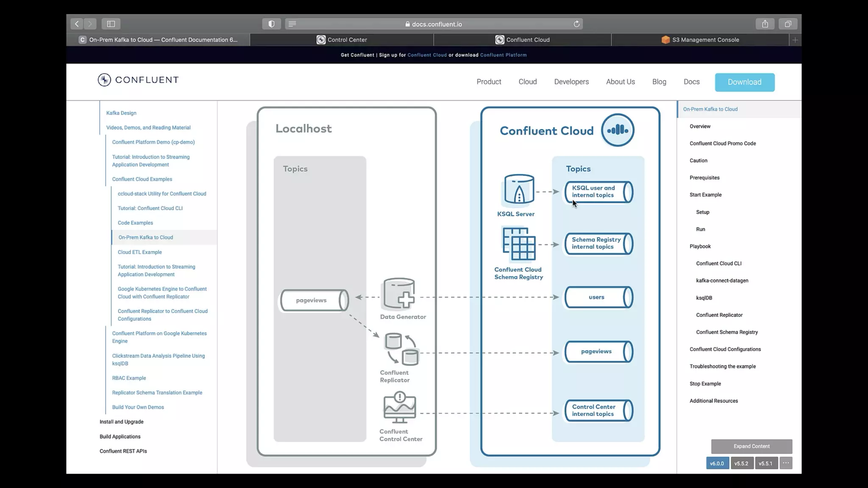
Task: Open Cloud ETL Example link
Action: [x=140, y=252]
